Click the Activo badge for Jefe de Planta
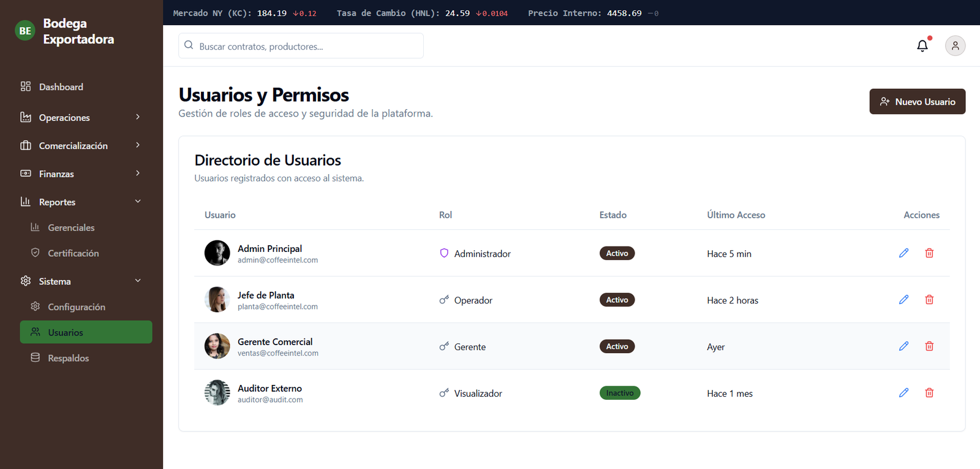 pyautogui.click(x=617, y=300)
